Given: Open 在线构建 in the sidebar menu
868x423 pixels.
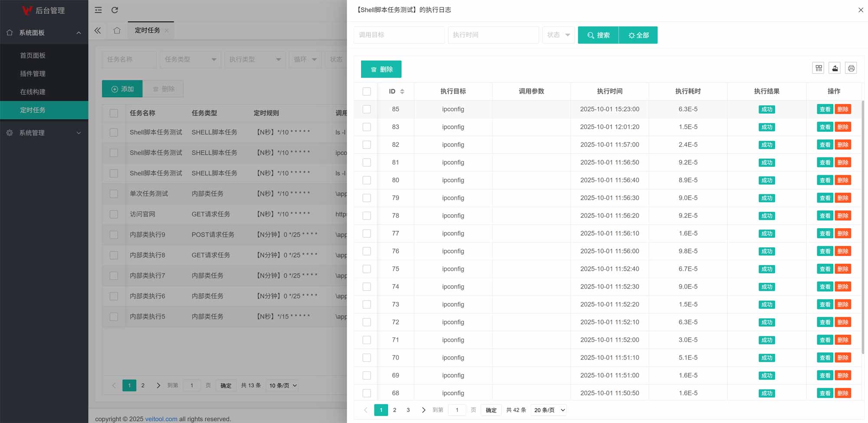Looking at the screenshot, I should click(33, 92).
